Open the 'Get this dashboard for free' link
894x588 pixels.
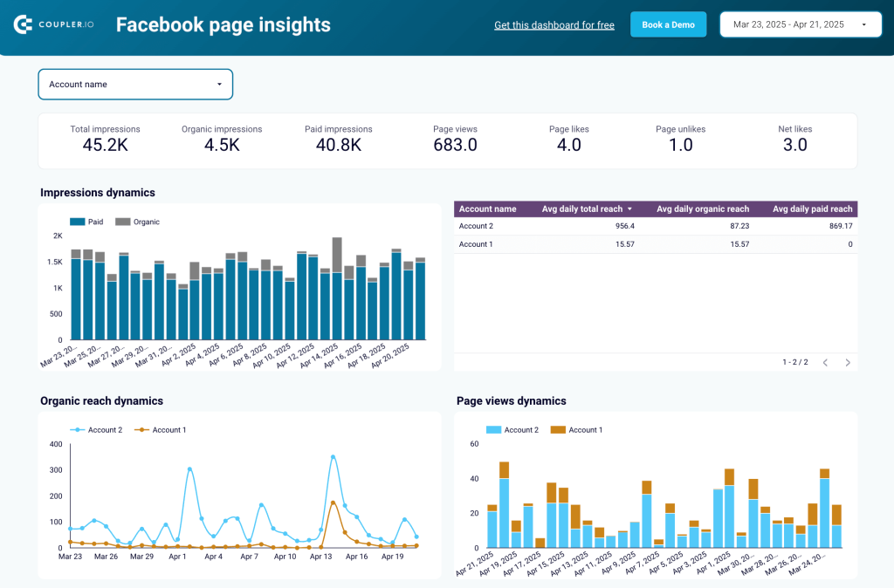[554, 25]
